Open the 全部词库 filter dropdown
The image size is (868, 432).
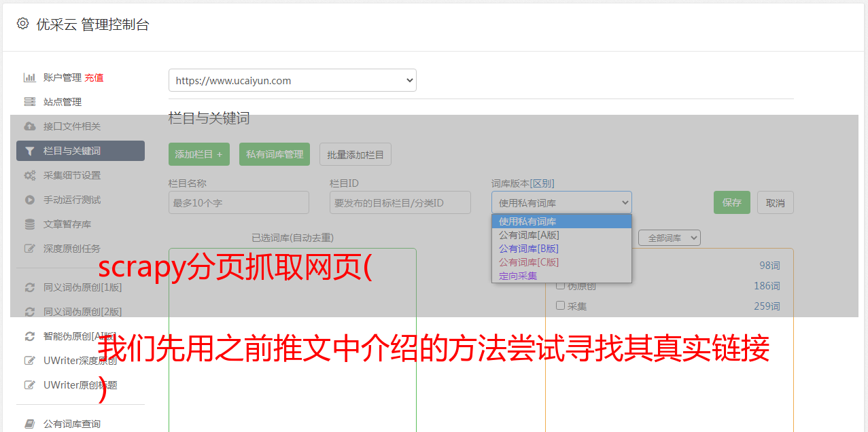[x=670, y=238]
